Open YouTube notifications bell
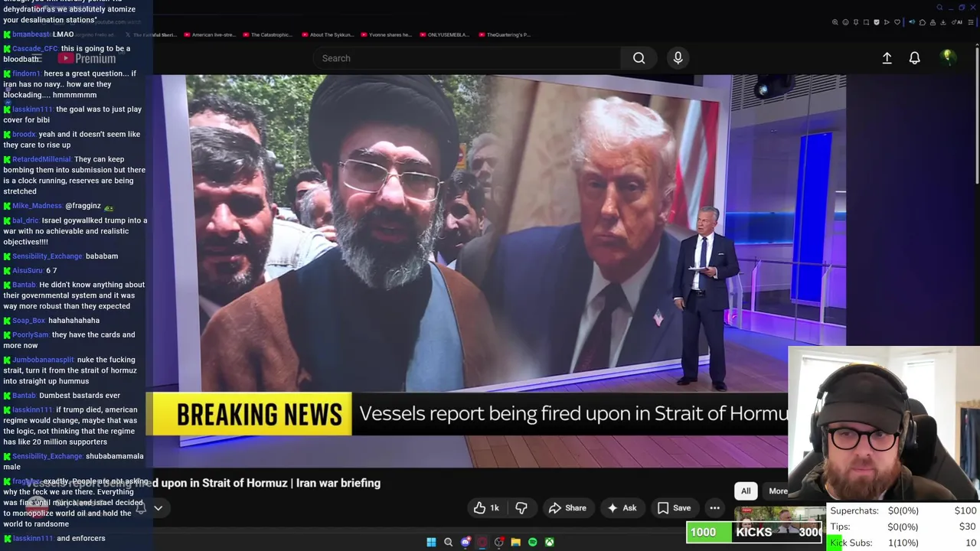Screen dimensions: 980x551 pos(914,58)
